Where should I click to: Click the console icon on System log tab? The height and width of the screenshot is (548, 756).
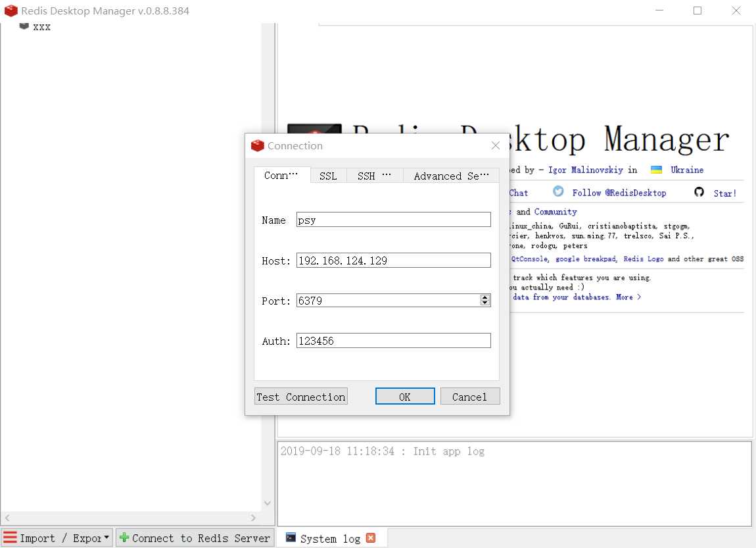291,537
